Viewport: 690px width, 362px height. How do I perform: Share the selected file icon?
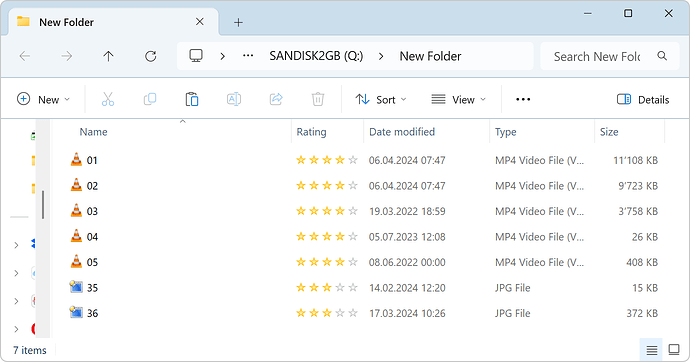[x=276, y=99]
